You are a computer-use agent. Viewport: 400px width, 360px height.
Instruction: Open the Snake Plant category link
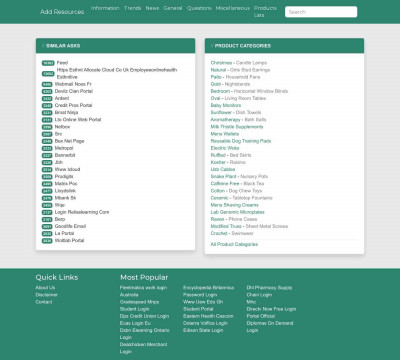pyautogui.click(x=223, y=176)
